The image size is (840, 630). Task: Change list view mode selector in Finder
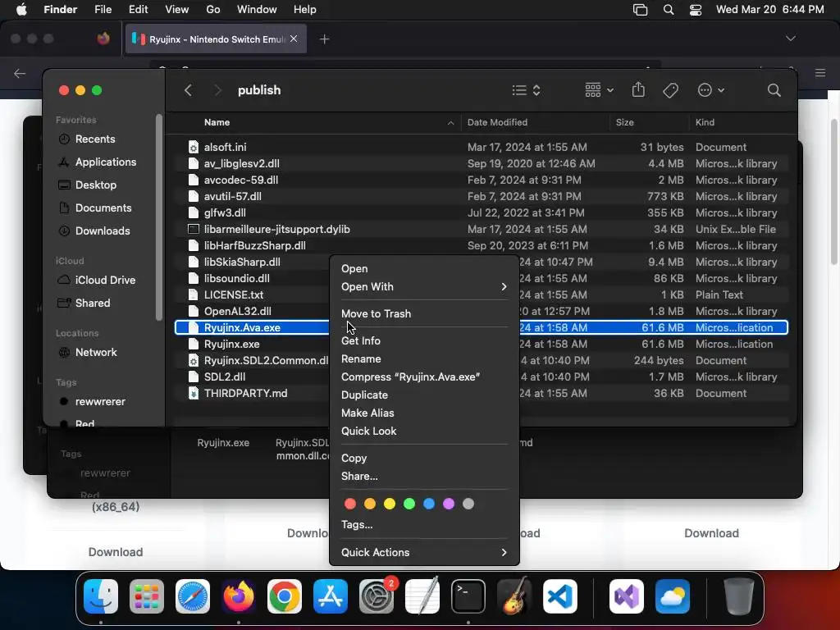click(526, 90)
